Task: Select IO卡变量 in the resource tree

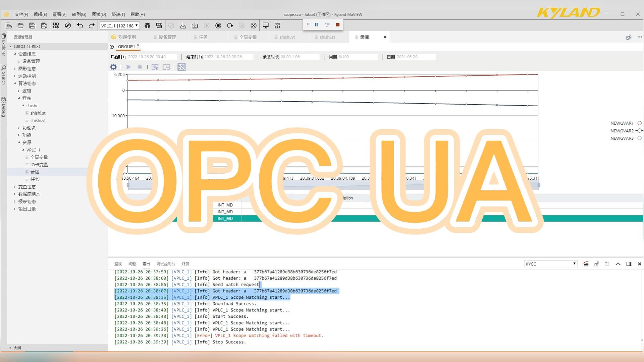Action: (39, 165)
